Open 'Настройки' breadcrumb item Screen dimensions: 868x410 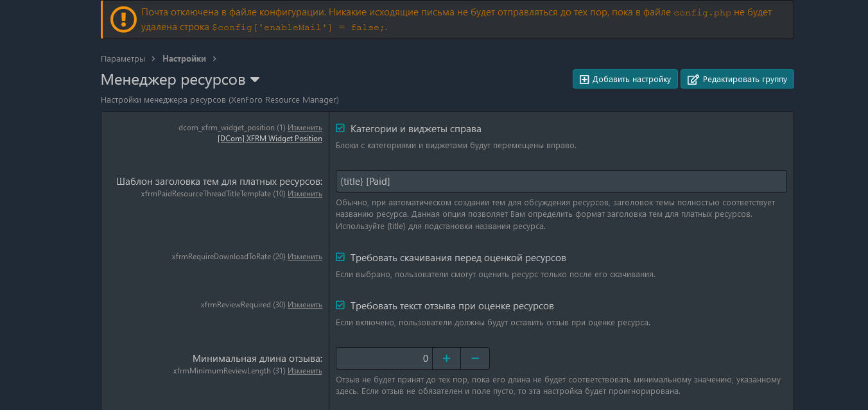point(184,59)
